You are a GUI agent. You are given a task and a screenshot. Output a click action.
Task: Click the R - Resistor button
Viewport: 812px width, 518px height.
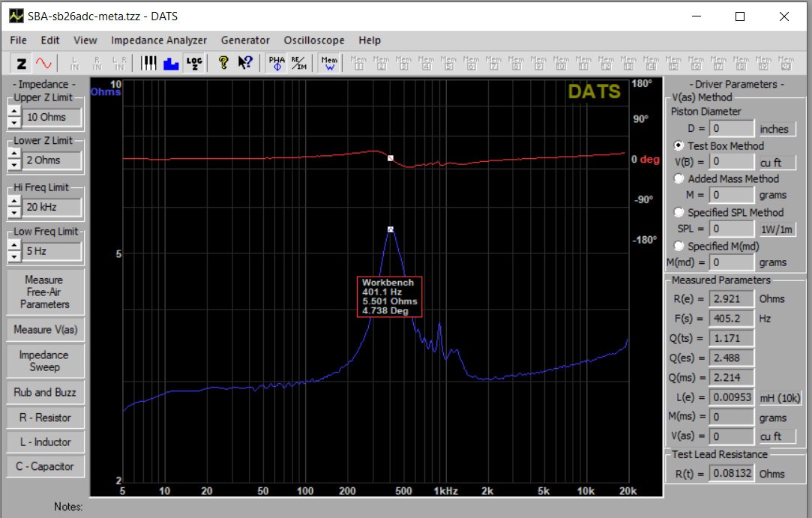click(45, 417)
